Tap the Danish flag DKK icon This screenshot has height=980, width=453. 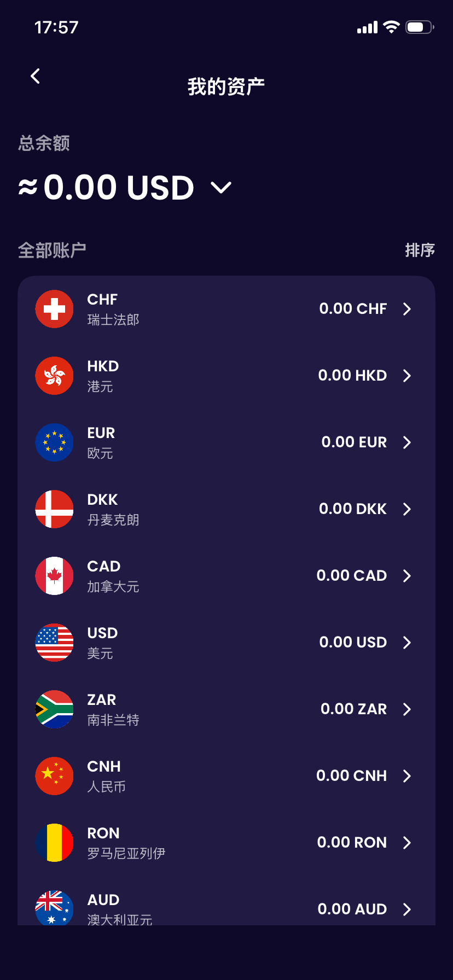coord(54,509)
